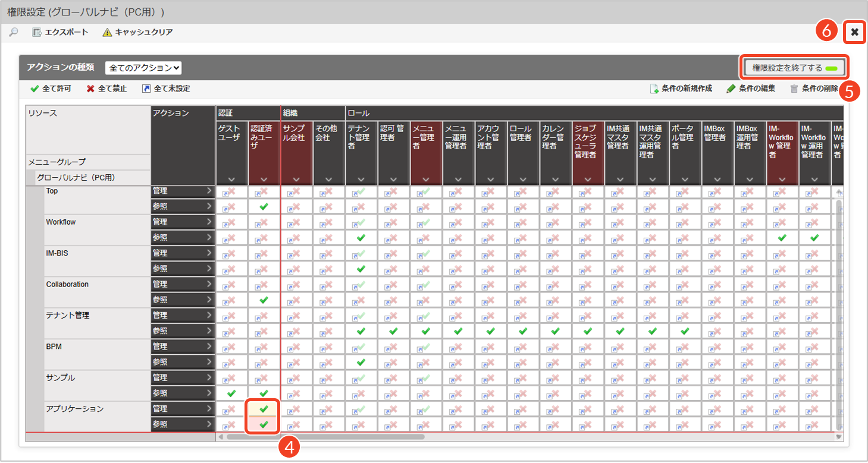
Task: Toggle Top 参照 permission for 認証済みユーザ
Action: [264, 207]
